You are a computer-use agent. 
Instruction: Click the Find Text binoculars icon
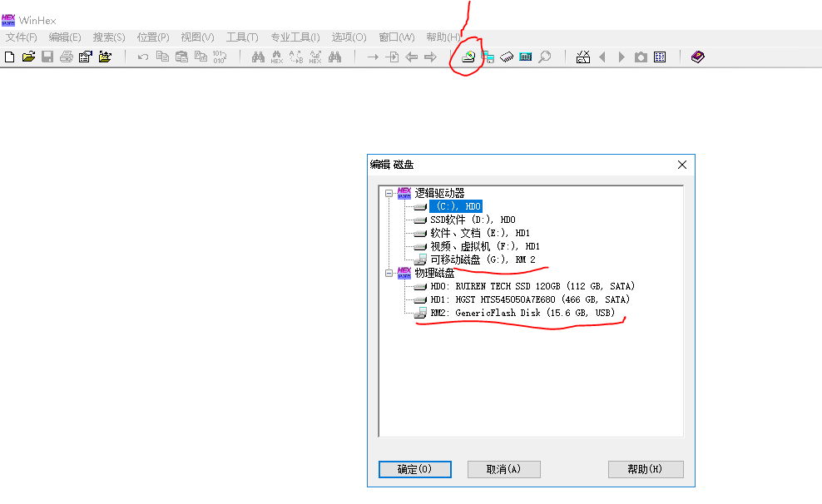point(258,57)
